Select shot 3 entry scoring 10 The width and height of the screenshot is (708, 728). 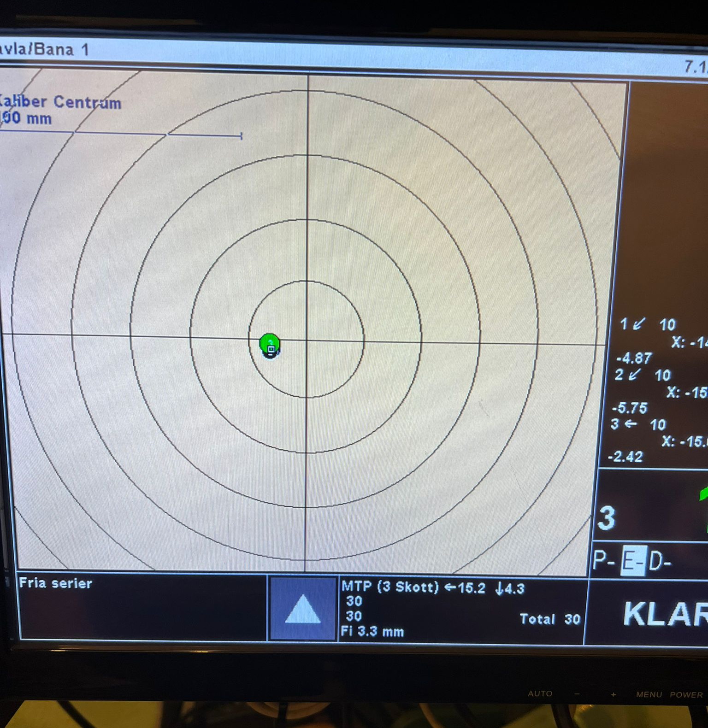click(x=638, y=424)
